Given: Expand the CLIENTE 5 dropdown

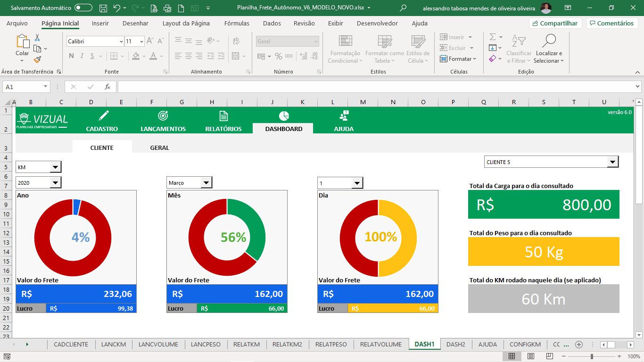Looking at the screenshot, I should click(x=612, y=162).
